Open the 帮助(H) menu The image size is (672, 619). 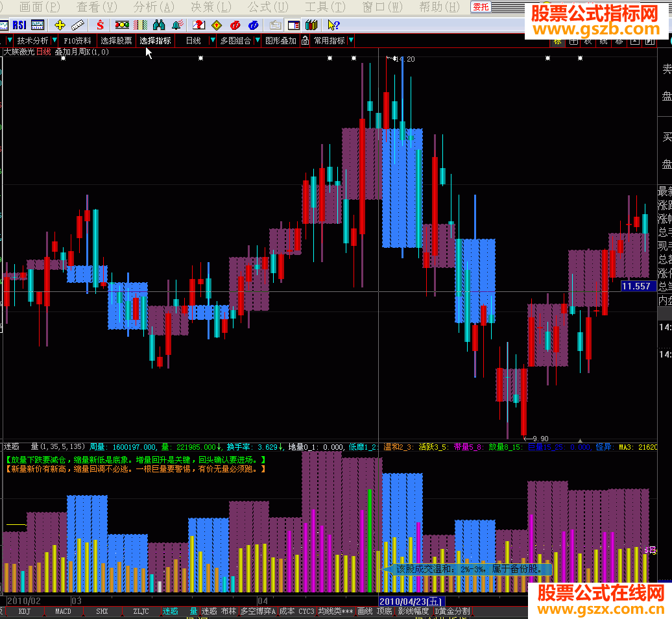tap(439, 7)
